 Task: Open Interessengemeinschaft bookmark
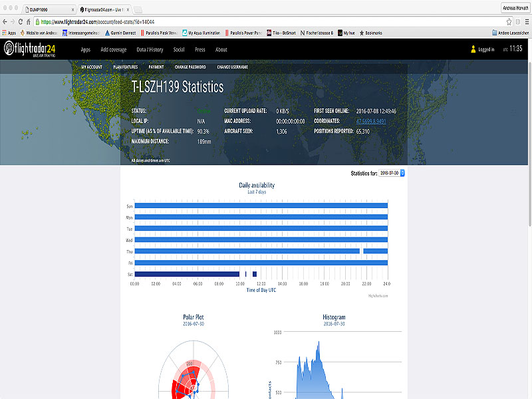[80, 33]
